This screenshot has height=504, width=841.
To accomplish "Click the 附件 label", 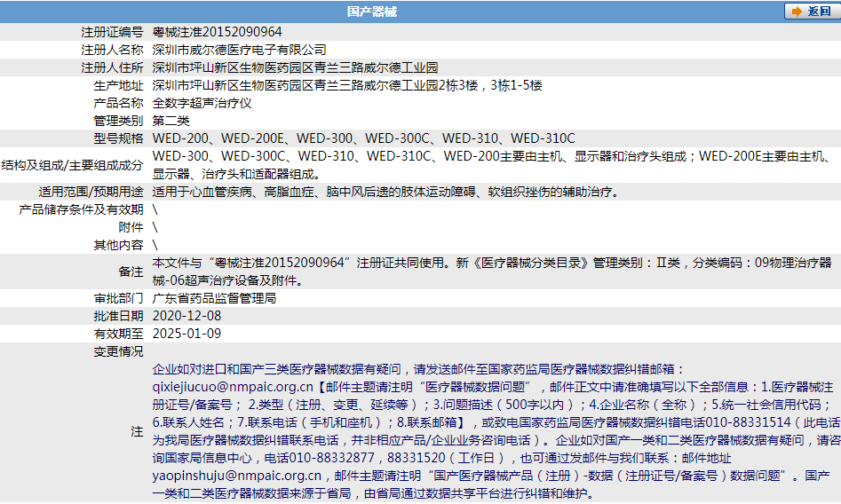I will 131,227.
